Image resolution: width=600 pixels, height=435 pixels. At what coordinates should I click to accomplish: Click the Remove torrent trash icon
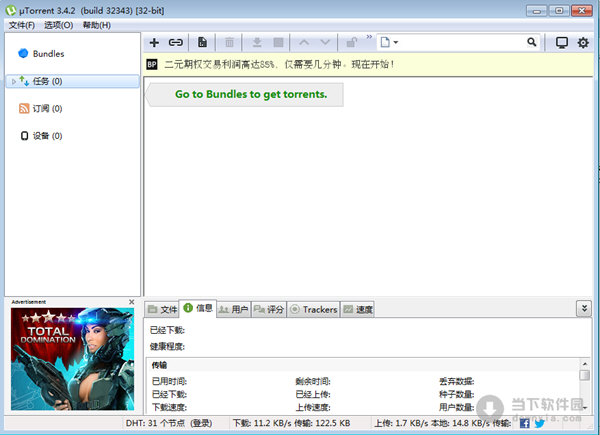229,42
